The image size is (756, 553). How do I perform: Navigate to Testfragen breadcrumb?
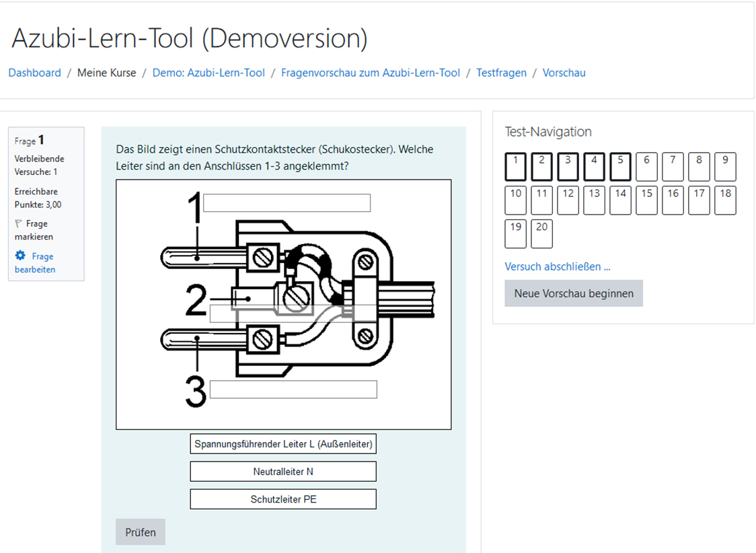pyautogui.click(x=501, y=73)
